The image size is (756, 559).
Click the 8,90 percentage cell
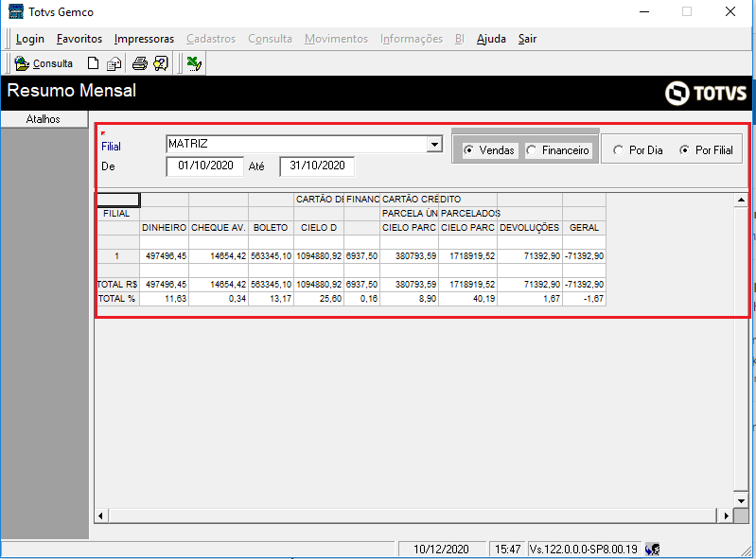click(x=410, y=299)
